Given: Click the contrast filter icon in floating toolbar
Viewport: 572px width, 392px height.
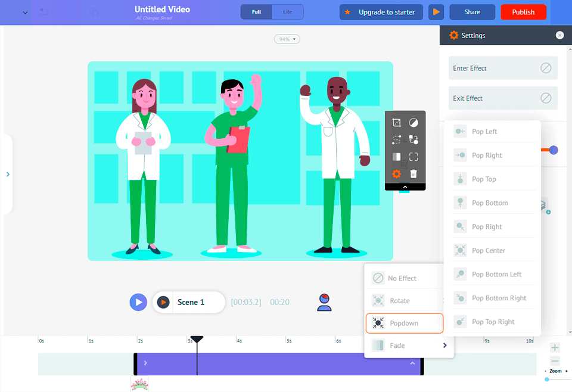Looking at the screenshot, I should pos(414,123).
